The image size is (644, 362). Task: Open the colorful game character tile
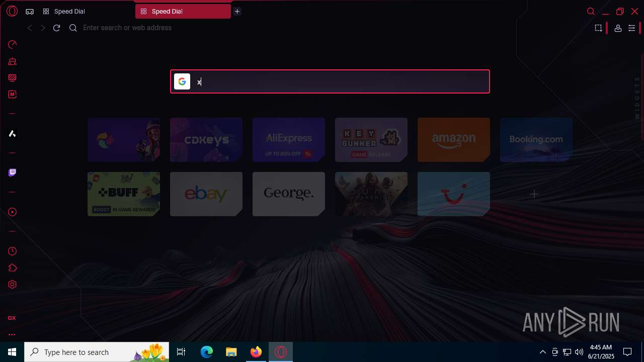coord(124,140)
